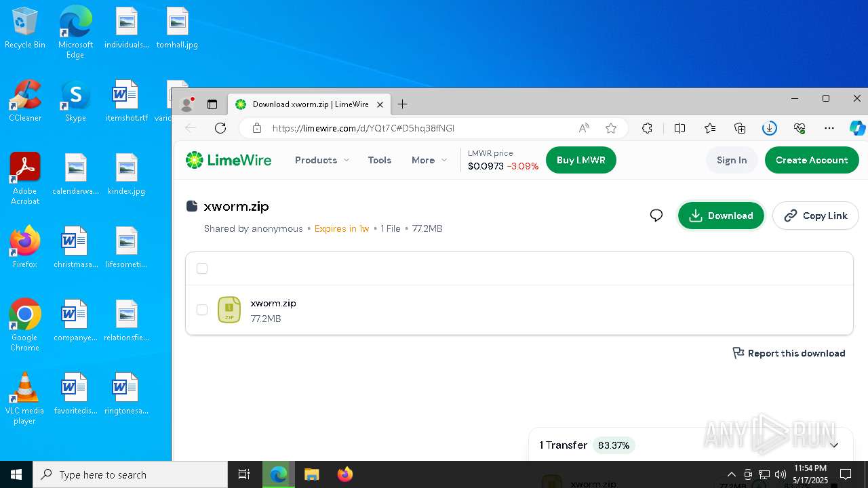Toggle Read aloud icon in address bar
Image resolution: width=868 pixels, height=488 pixels.
(584, 128)
